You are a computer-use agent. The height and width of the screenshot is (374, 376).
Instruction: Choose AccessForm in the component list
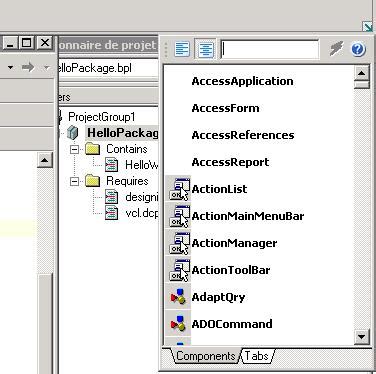coord(225,108)
